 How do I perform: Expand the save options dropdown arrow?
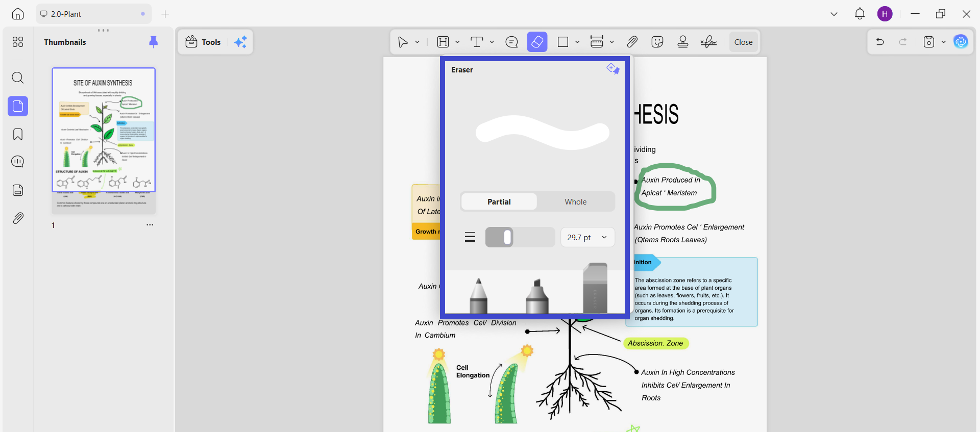click(943, 42)
